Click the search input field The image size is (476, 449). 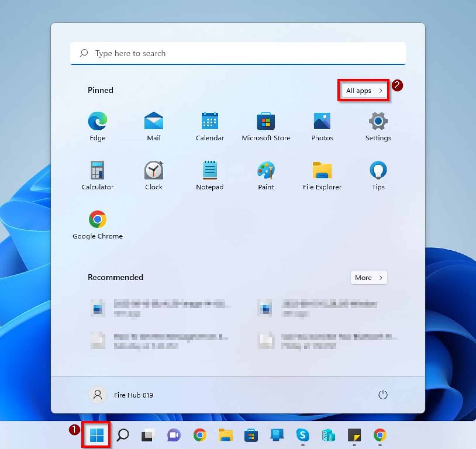click(238, 53)
